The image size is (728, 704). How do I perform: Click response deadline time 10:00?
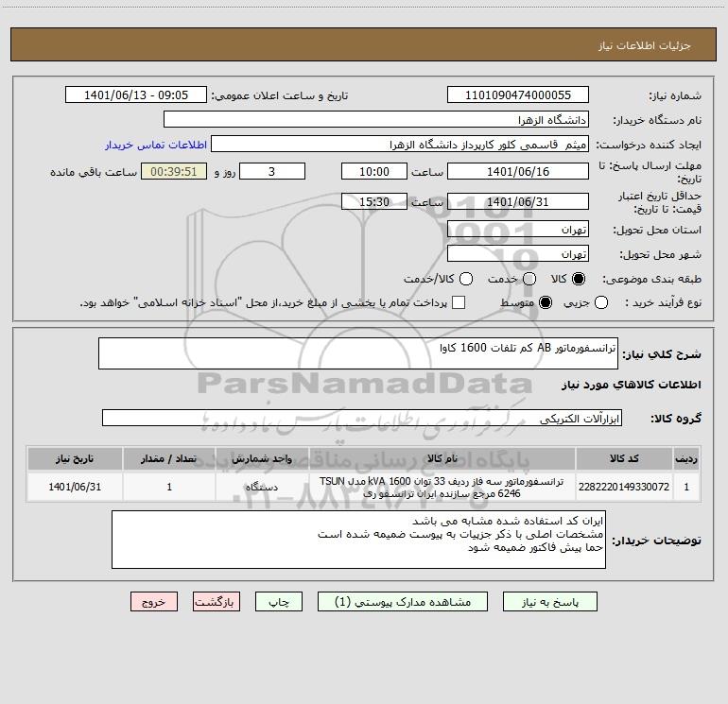pyautogui.click(x=374, y=172)
